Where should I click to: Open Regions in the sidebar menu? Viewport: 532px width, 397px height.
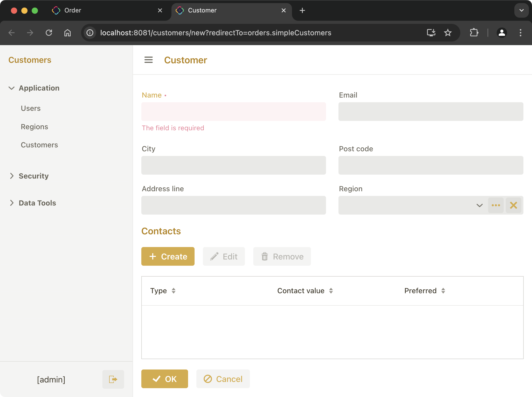pyautogui.click(x=34, y=127)
